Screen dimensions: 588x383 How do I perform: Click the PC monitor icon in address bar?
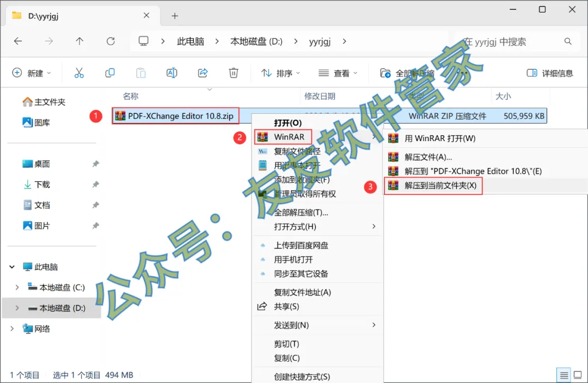144,41
